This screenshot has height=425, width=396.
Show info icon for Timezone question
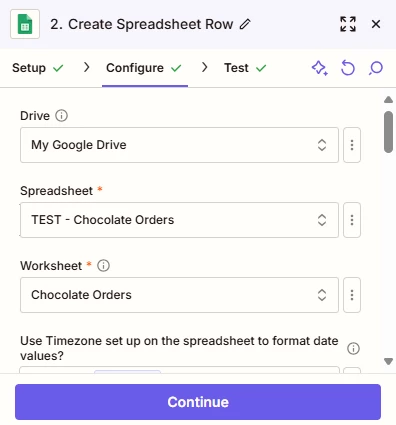tap(353, 348)
